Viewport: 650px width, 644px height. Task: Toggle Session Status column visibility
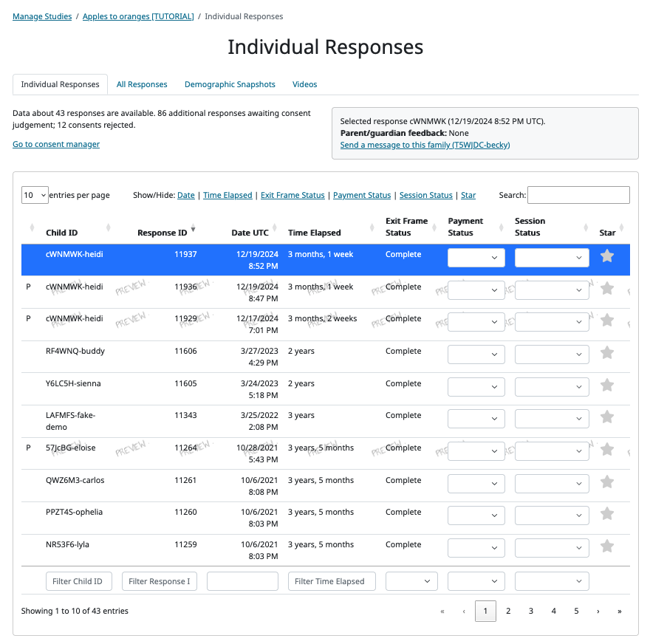point(425,195)
